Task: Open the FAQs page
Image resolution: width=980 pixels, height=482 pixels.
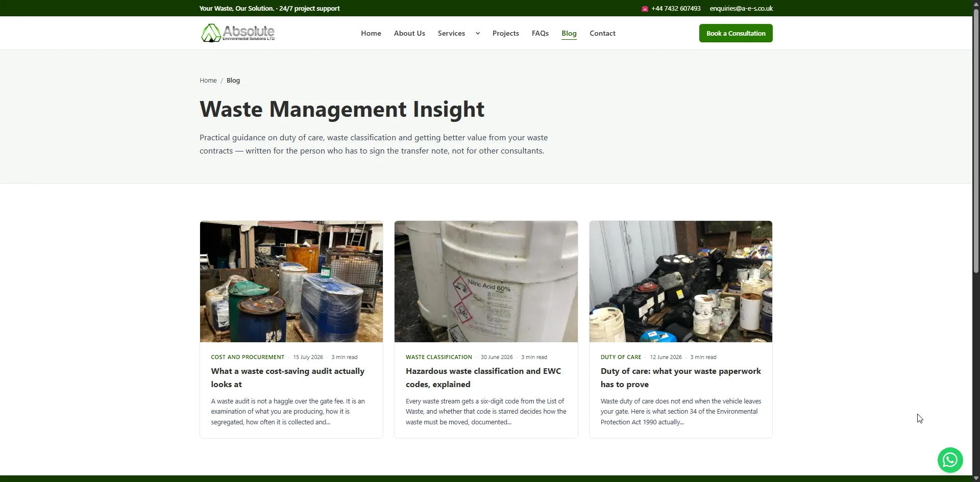Action: click(x=540, y=33)
